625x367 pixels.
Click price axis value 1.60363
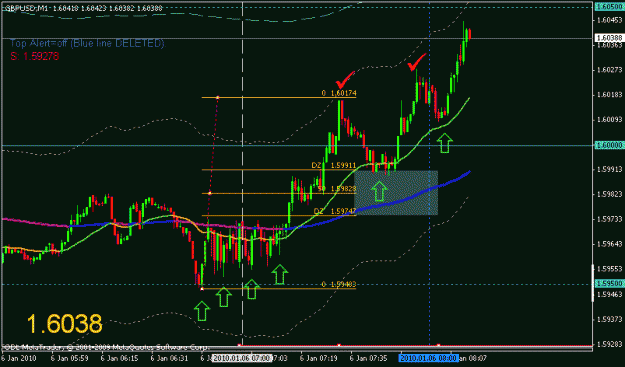click(x=610, y=45)
